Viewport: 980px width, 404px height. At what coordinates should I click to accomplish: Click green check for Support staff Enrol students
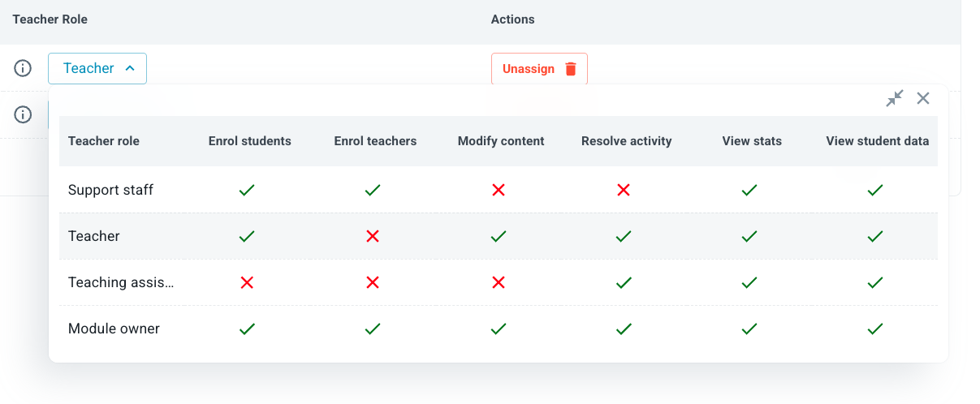click(x=248, y=190)
